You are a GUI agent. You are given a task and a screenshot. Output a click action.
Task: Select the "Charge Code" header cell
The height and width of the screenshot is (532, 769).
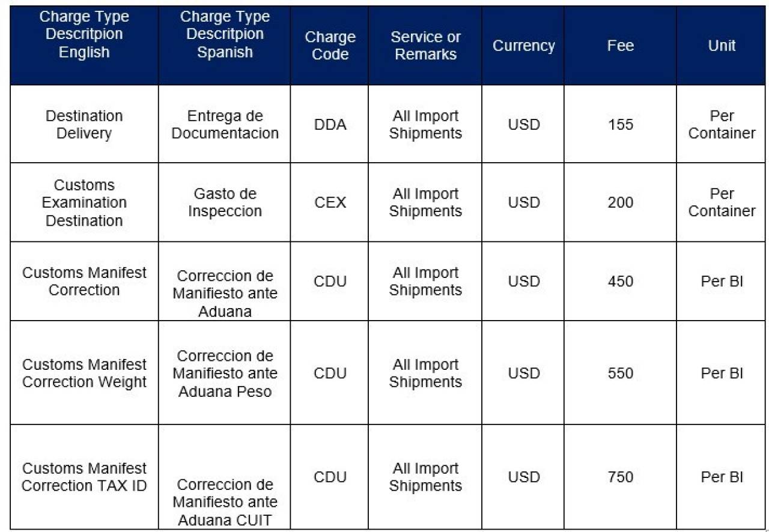[x=330, y=46]
